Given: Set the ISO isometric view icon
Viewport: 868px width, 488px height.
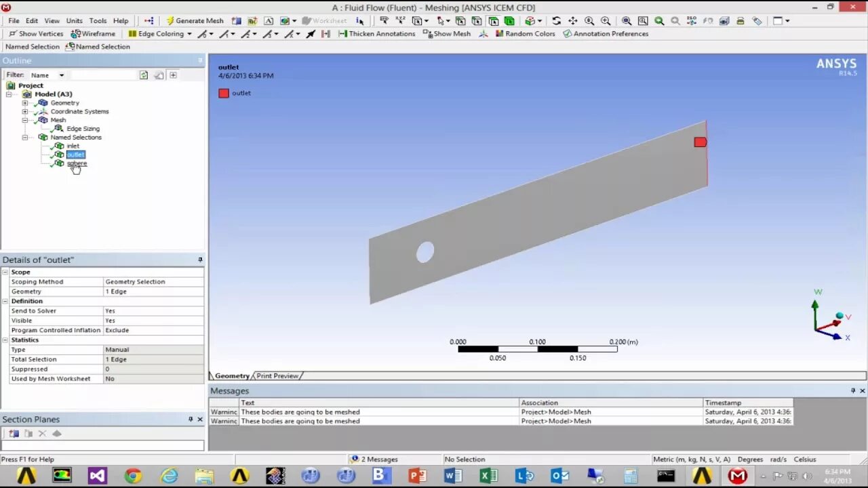Looking at the screenshot, I should pos(692,20).
